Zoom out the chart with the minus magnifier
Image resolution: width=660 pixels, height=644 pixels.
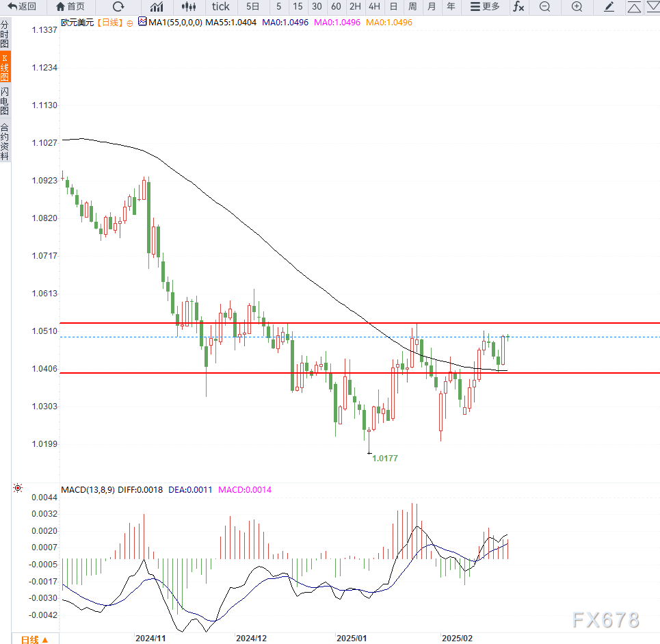coord(544,7)
